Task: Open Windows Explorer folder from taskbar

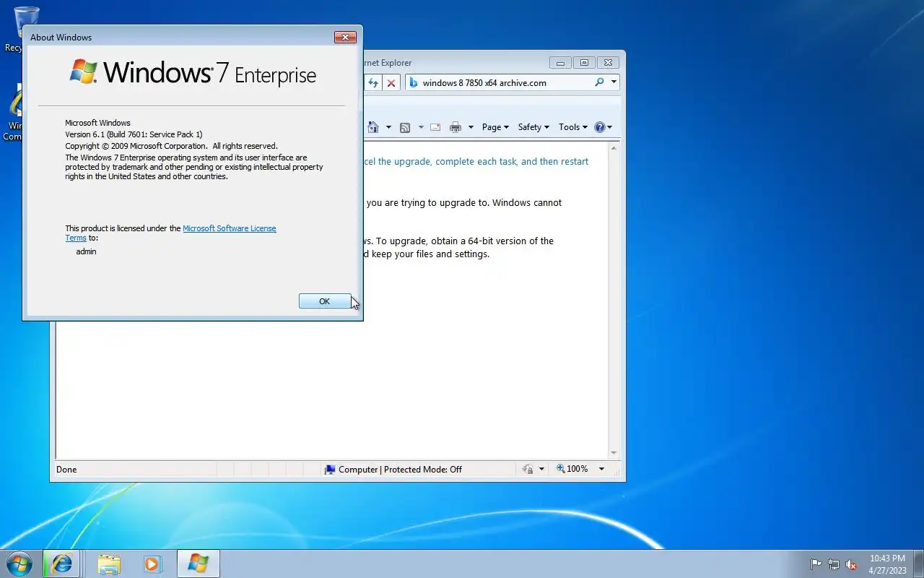Action: 109,564
